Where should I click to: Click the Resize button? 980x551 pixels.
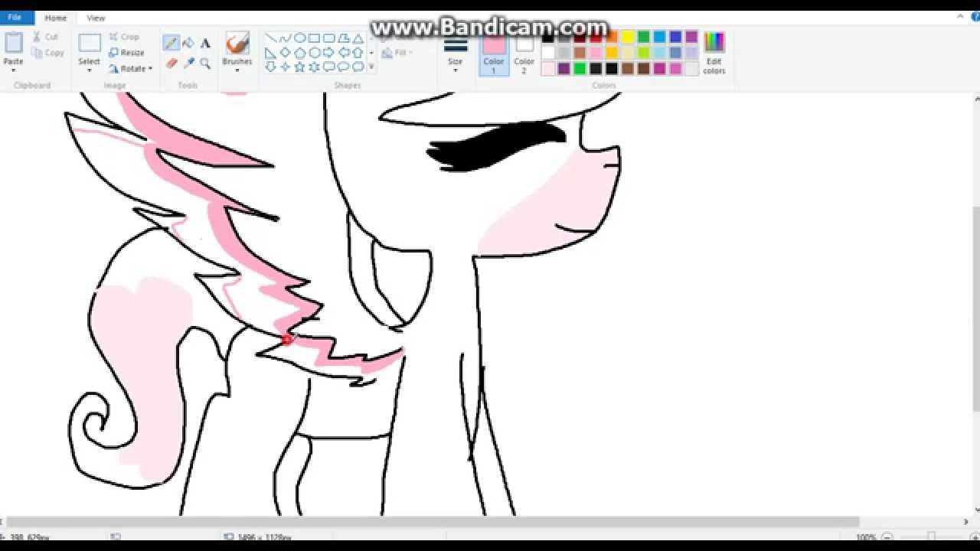126,53
